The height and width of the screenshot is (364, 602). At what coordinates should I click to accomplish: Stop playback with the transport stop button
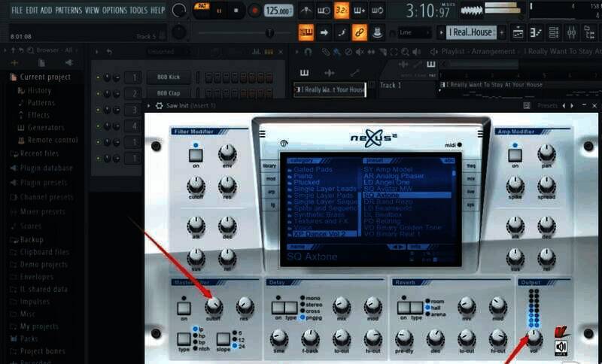(x=236, y=11)
